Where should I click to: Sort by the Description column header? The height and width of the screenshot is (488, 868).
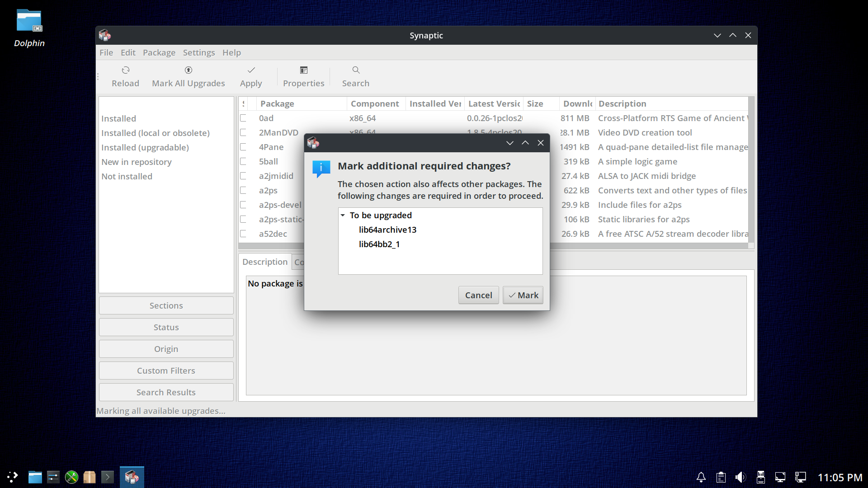click(x=671, y=103)
